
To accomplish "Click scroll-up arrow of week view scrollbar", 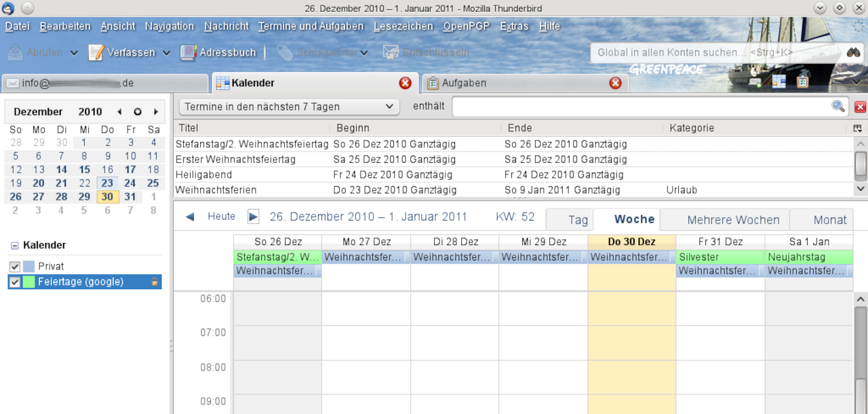I will (861, 299).
